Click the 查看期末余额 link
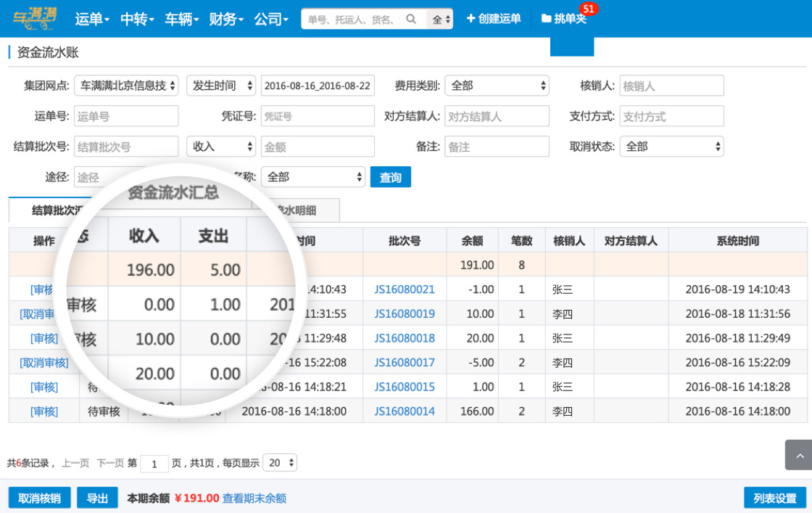The height and width of the screenshot is (513, 812). coord(254,498)
